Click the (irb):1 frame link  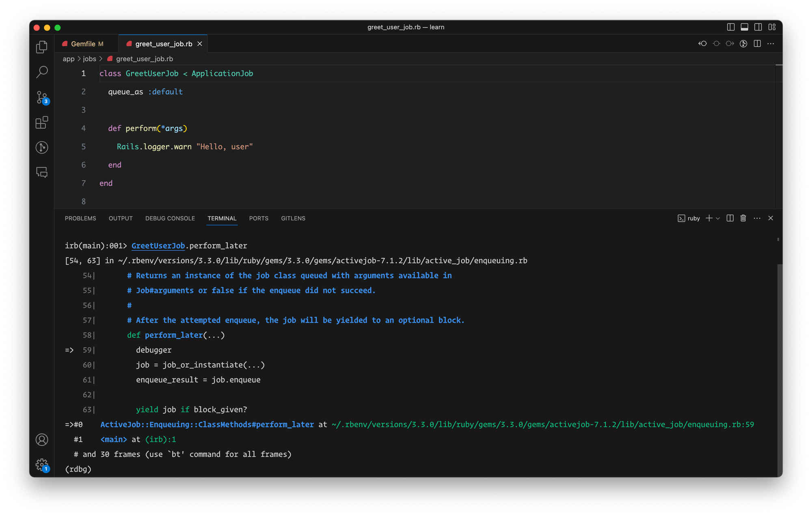coord(160,440)
